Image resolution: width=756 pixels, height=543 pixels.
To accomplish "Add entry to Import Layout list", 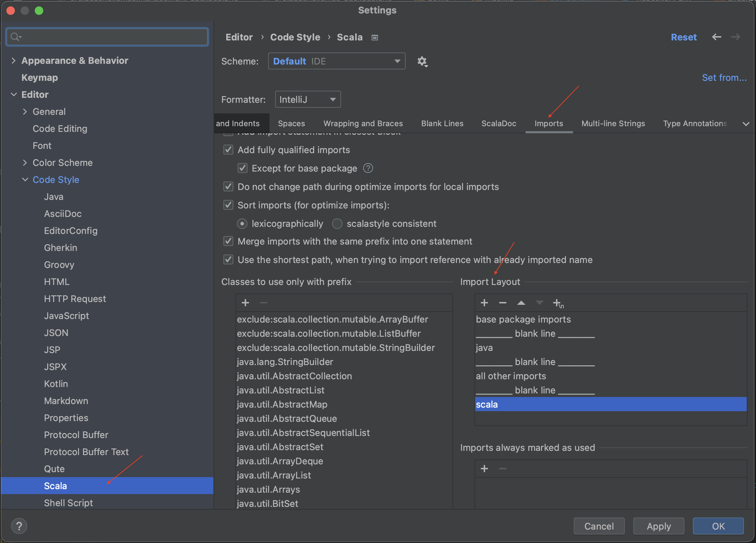I will (x=484, y=303).
